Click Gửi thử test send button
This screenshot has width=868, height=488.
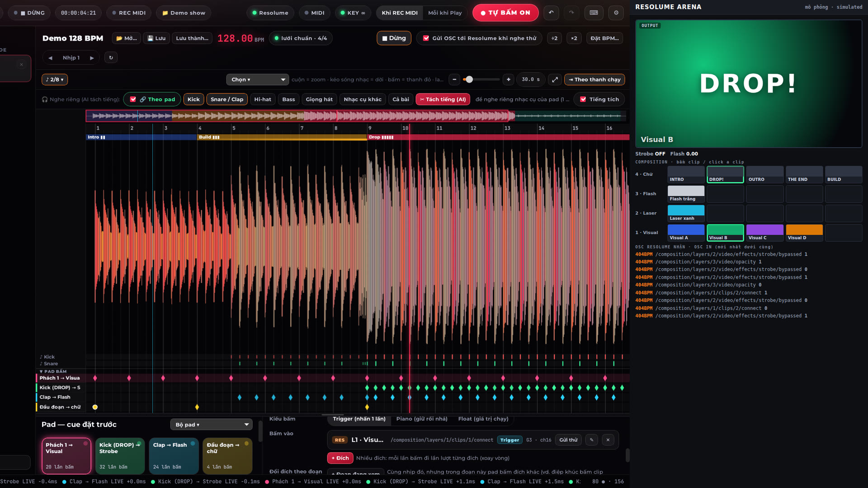(x=568, y=440)
